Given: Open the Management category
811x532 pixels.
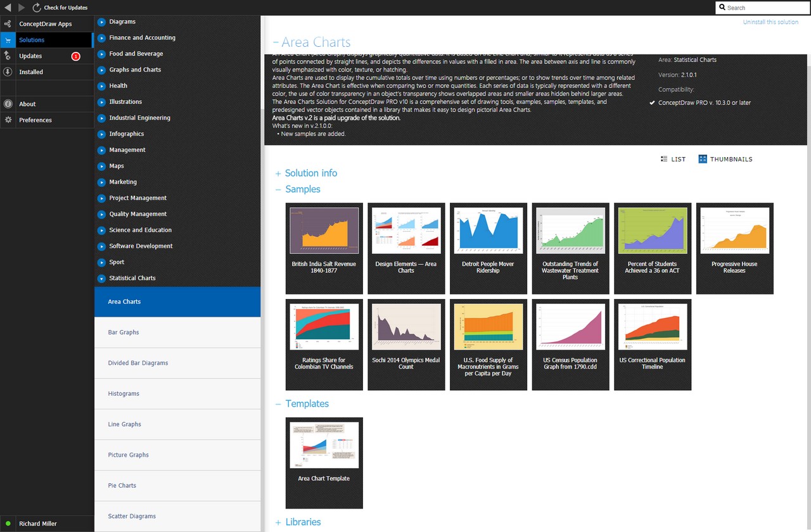Looking at the screenshot, I should point(127,150).
